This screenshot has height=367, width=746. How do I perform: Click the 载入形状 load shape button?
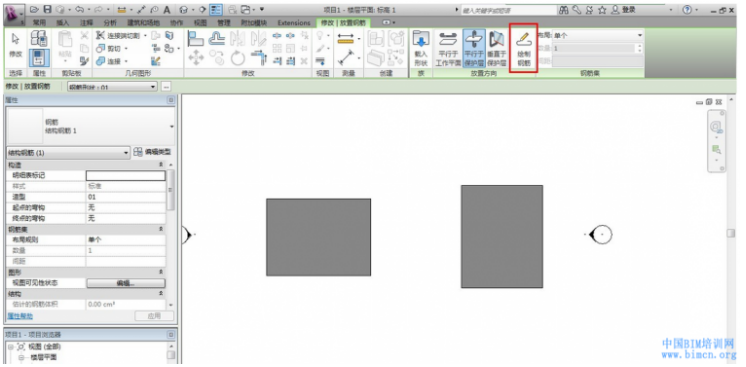coord(421,49)
